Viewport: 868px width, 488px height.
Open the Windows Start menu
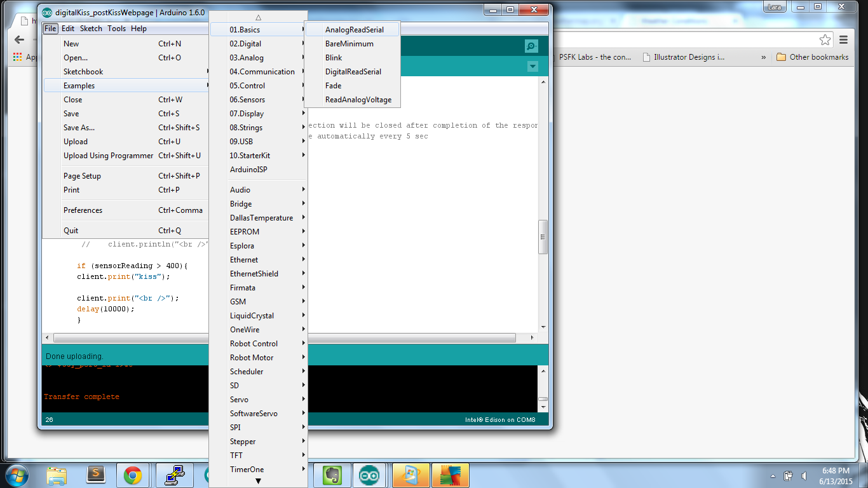[15, 475]
